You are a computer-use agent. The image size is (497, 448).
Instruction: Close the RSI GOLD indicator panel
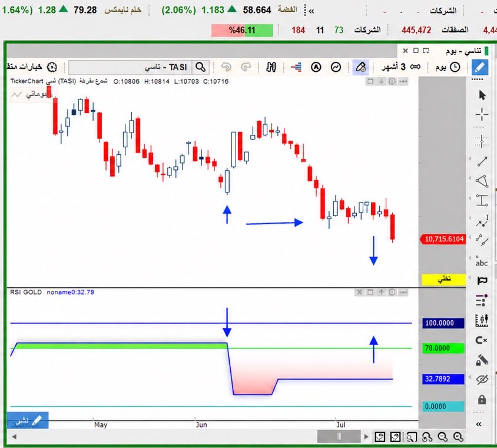pyautogui.click(x=359, y=292)
